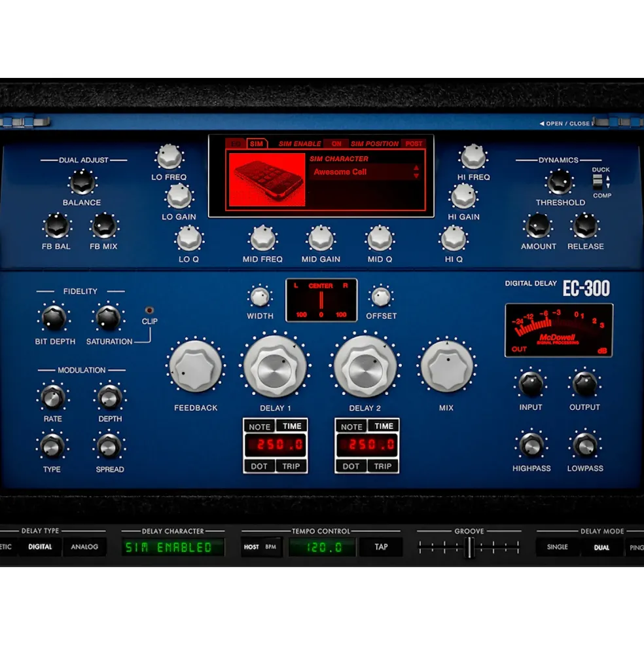Click the large Feedback knob

pos(195,367)
